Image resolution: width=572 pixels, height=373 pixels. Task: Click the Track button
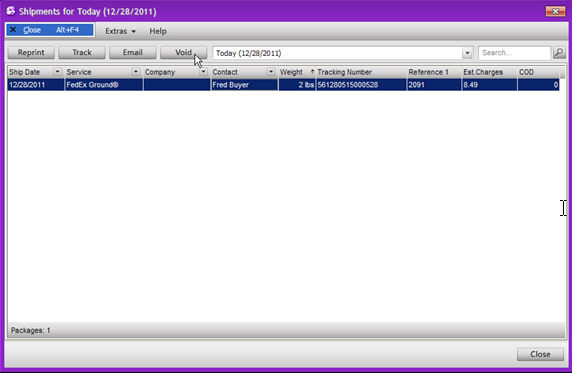click(82, 53)
